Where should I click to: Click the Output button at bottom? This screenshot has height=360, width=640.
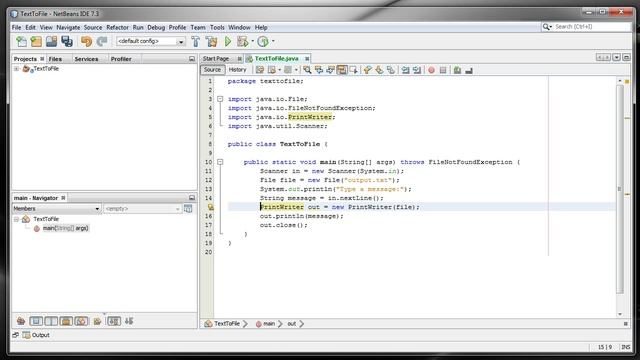[x=37, y=335]
